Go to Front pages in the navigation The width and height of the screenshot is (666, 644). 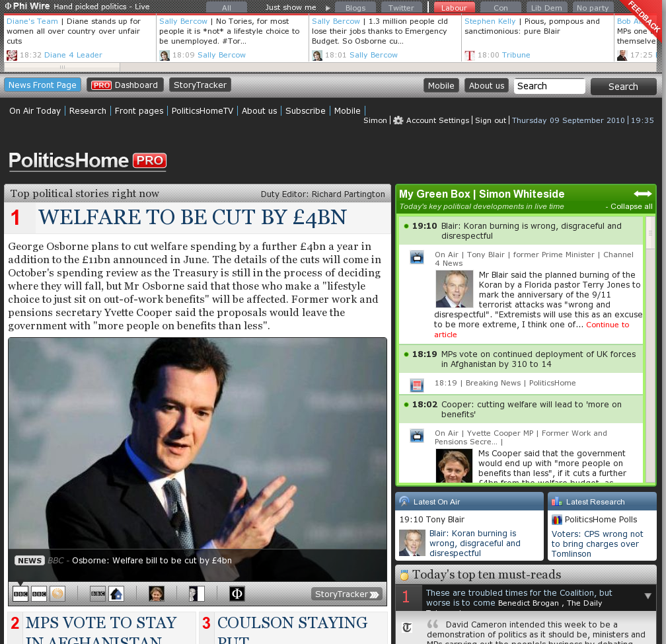(x=139, y=111)
